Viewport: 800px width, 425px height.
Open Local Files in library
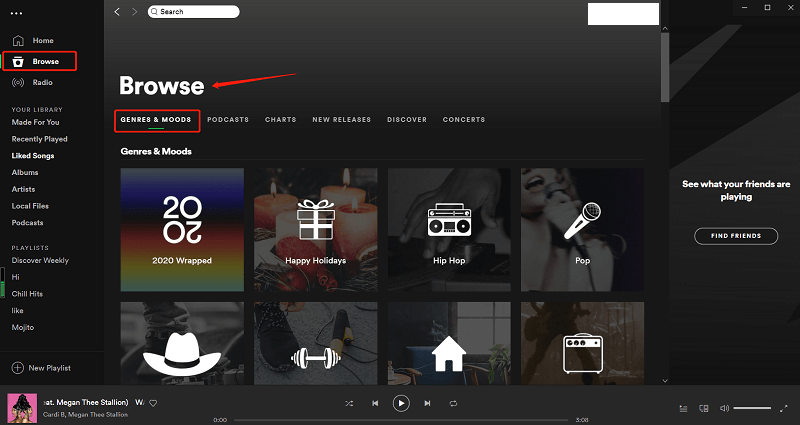[x=31, y=206]
